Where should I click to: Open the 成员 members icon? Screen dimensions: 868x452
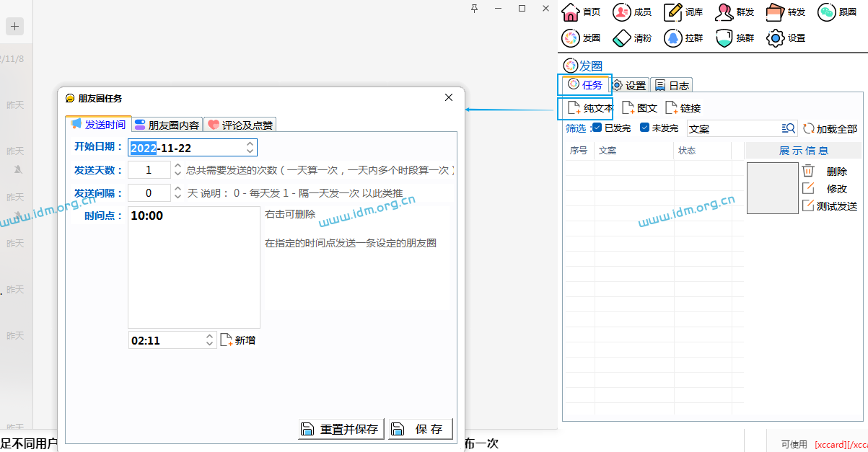pos(621,12)
